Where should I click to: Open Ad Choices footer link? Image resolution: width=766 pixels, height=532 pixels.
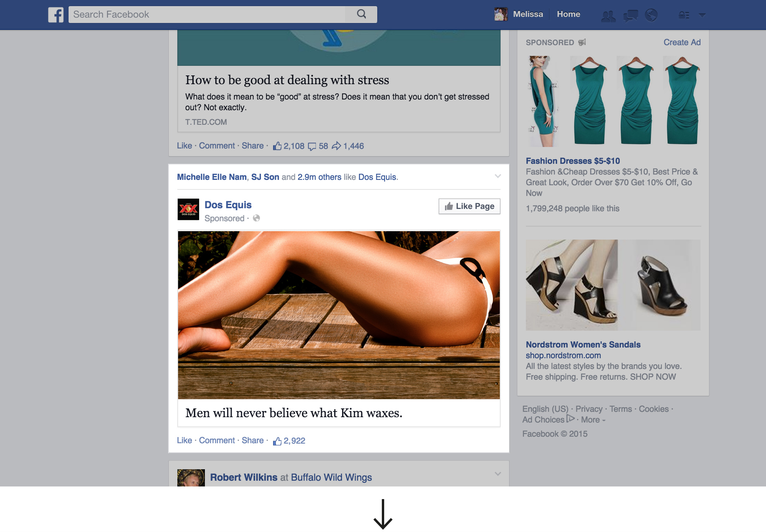pos(543,420)
